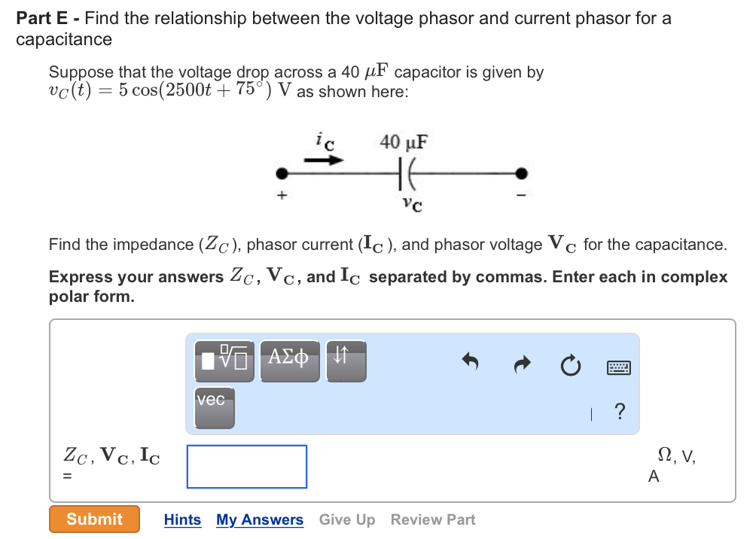Click the Submit button
This screenshot has height=539, width=756.
click(x=94, y=519)
